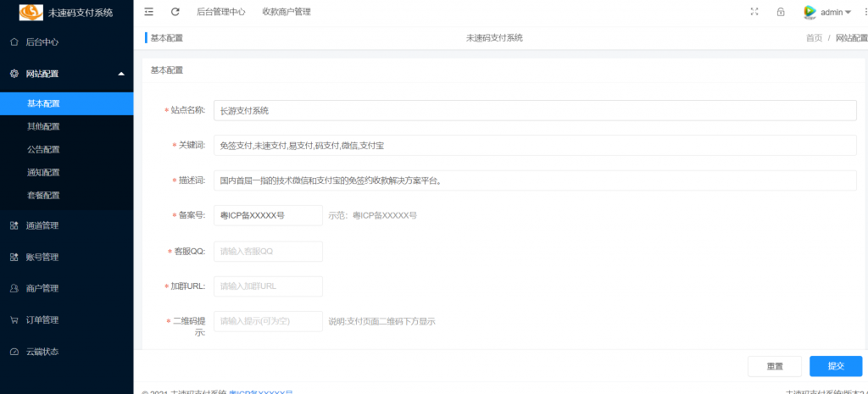
Task: Open the admin user dropdown
Action: point(836,12)
